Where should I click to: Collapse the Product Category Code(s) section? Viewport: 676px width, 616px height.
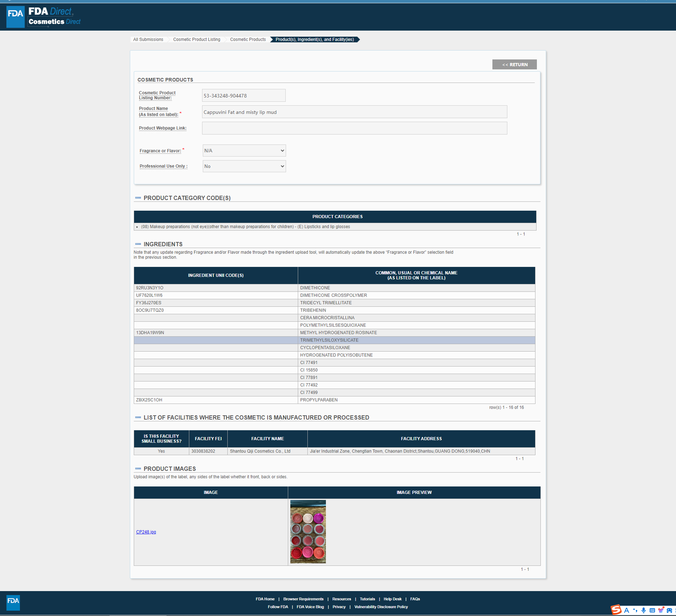[x=138, y=198]
